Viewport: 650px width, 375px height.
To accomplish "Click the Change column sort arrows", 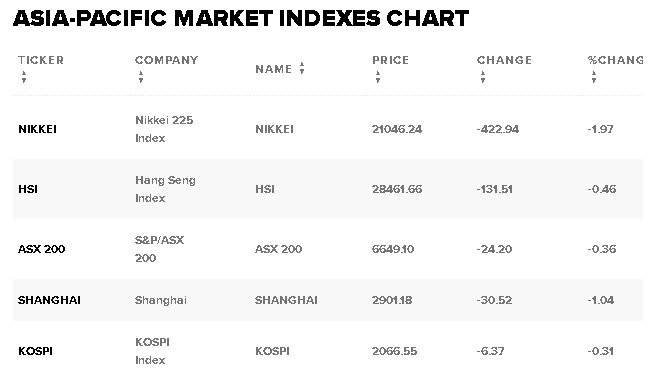I will [483, 77].
